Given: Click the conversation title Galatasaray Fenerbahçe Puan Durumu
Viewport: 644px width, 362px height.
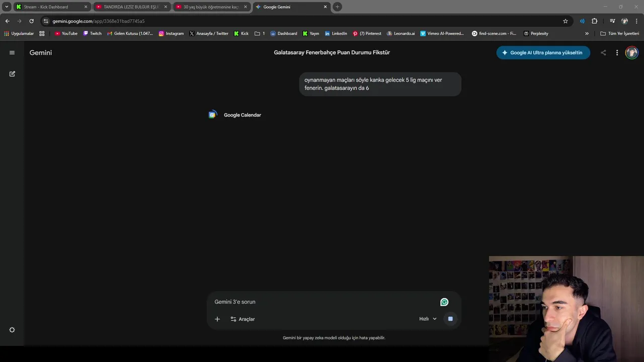Looking at the screenshot, I should (x=332, y=52).
